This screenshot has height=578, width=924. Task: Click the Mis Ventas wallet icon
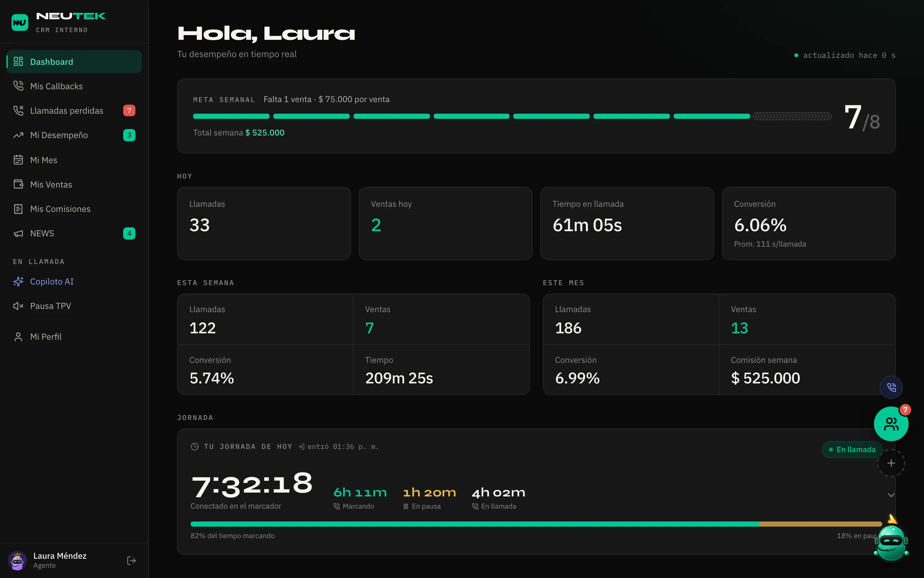point(18,184)
